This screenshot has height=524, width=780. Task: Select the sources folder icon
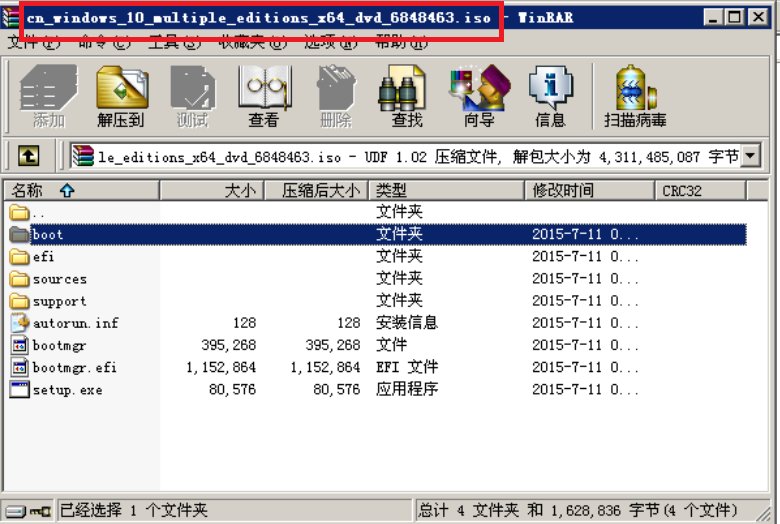[19, 279]
